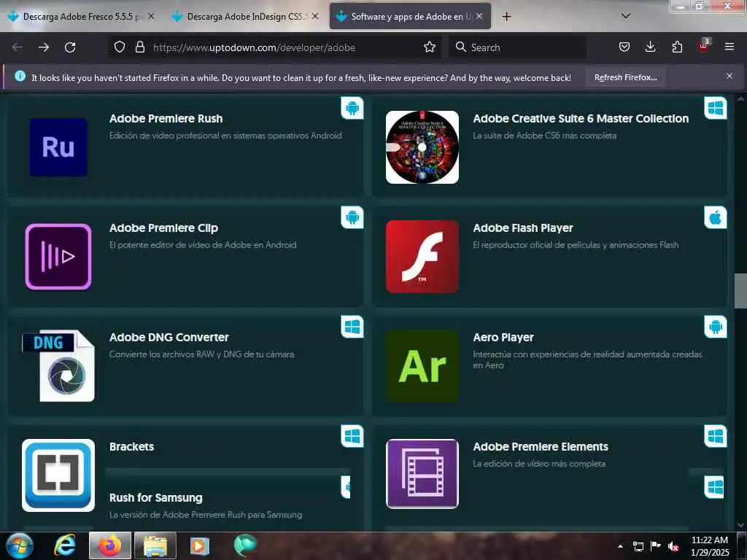
Task: Click the scrollbar up arrow
Action: pyautogui.click(x=740, y=99)
